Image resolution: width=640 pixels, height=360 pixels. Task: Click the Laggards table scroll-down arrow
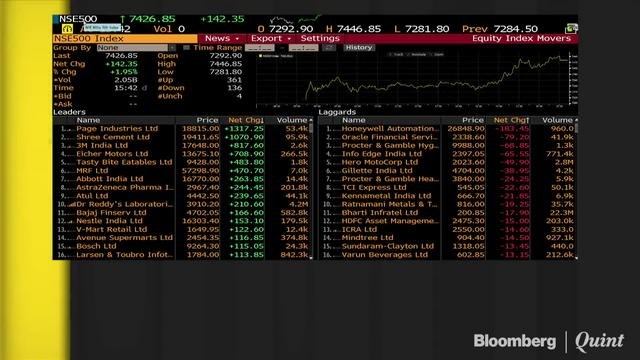click(x=576, y=258)
